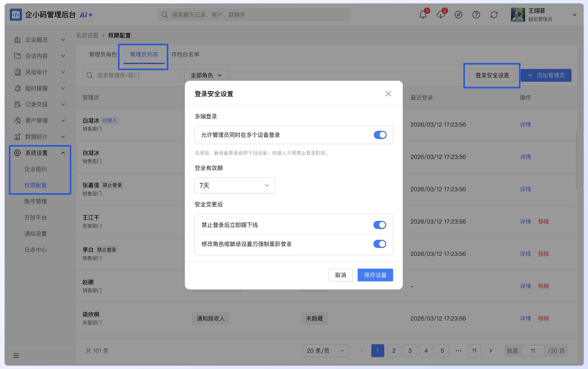Go to page 5 in pagination
This screenshot has height=369, width=588.
click(x=442, y=351)
